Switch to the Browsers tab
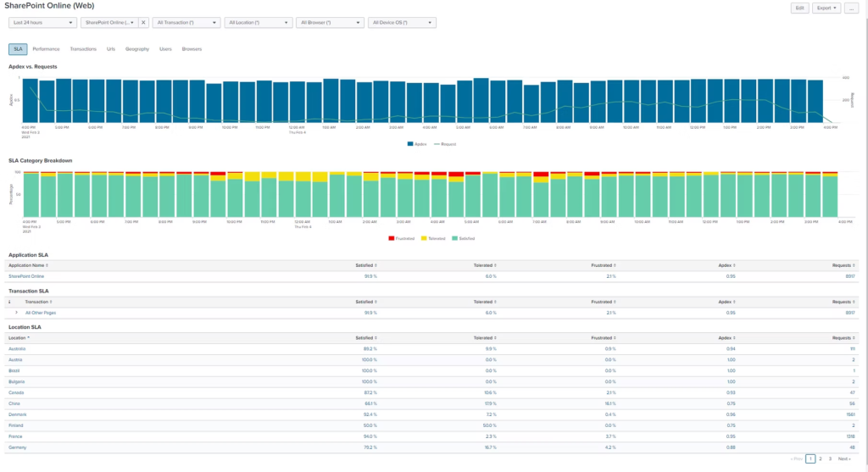The width and height of the screenshot is (868, 472). tap(192, 49)
